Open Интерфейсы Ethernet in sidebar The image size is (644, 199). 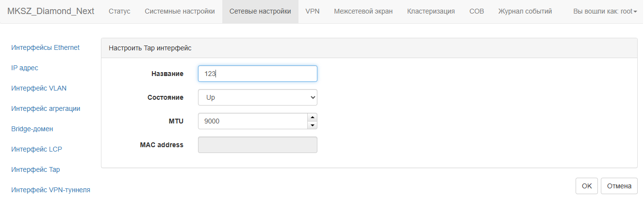tap(46, 47)
